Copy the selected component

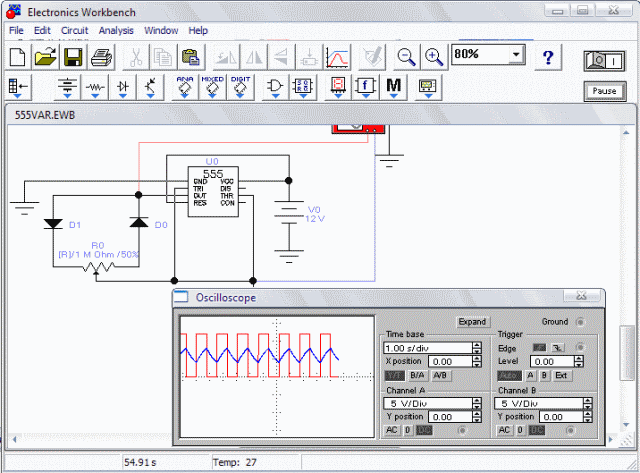click(x=162, y=57)
